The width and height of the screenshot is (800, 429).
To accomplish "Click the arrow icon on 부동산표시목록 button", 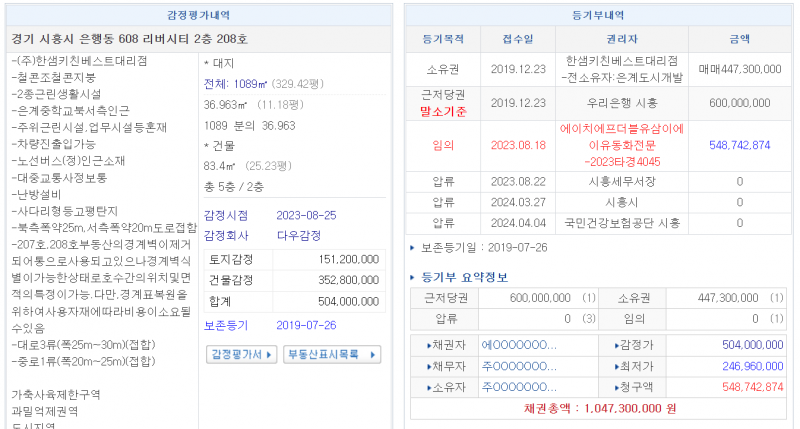I will [372, 354].
